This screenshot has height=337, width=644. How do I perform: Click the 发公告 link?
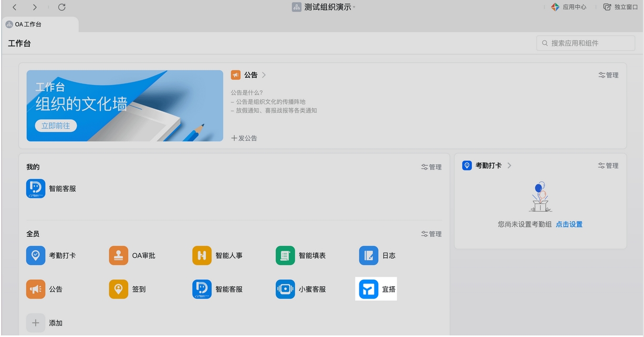(x=248, y=138)
